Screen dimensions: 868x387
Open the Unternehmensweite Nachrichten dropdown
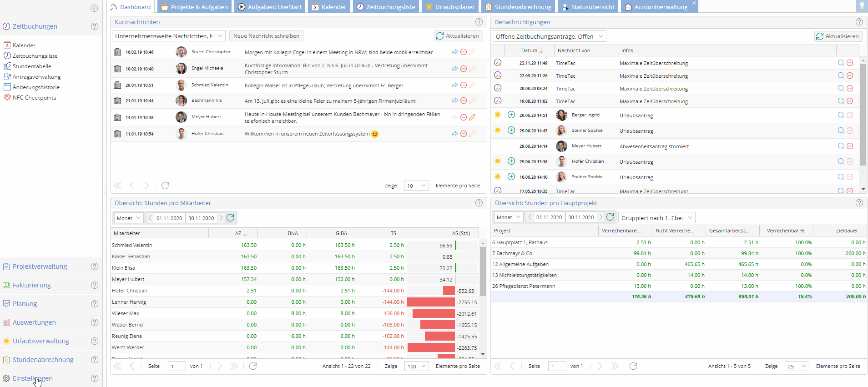(x=168, y=36)
